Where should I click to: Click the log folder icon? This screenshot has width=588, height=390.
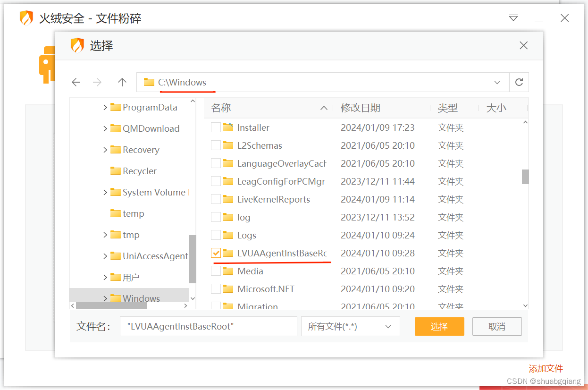[x=228, y=217]
